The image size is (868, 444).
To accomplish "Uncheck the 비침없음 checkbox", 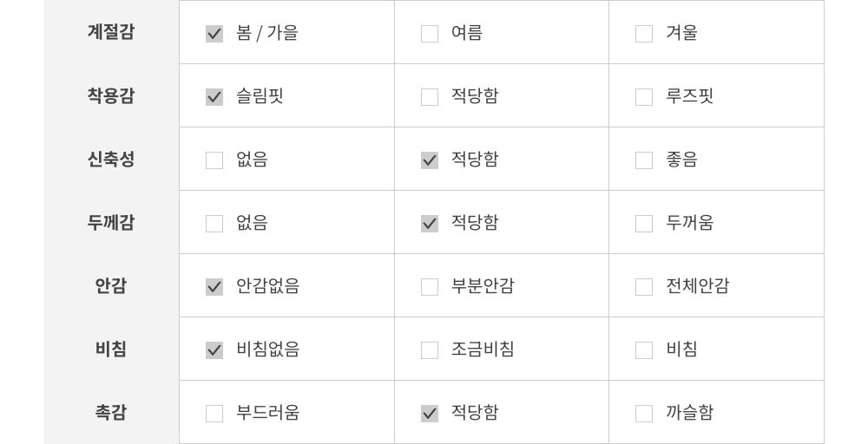I will (x=214, y=350).
